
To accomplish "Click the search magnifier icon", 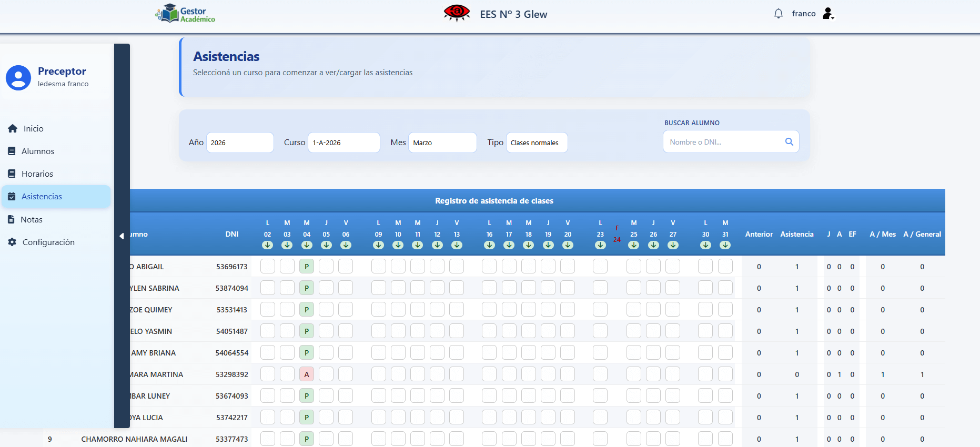I will coord(789,141).
